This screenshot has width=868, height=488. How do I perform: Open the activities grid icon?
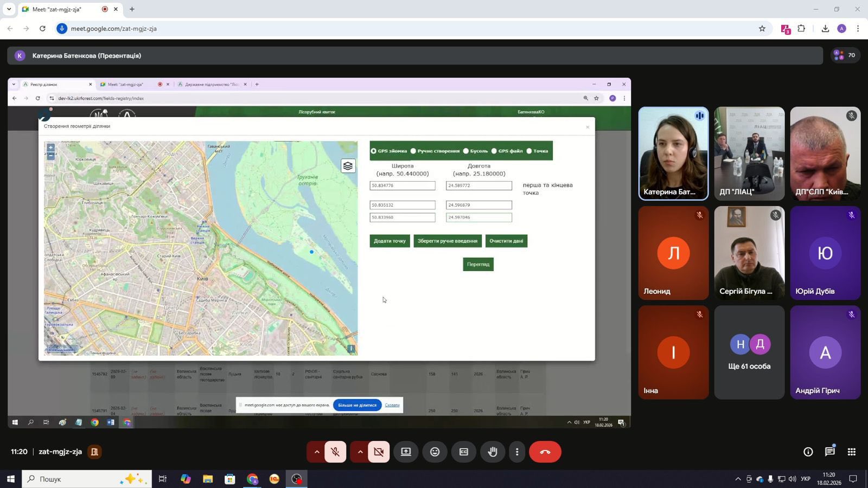point(851,452)
